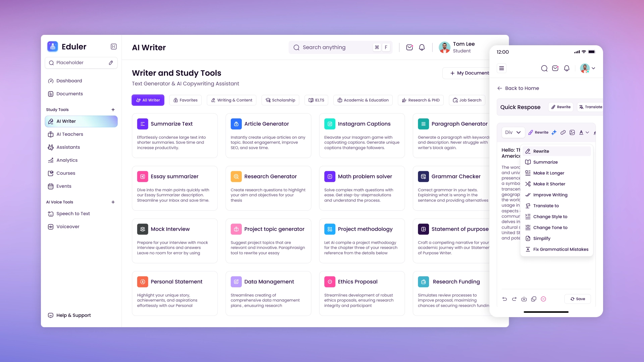Click the undo icon in the mobile editor
This screenshot has width=644, height=362.
pyautogui.click(x=505, y=299)
